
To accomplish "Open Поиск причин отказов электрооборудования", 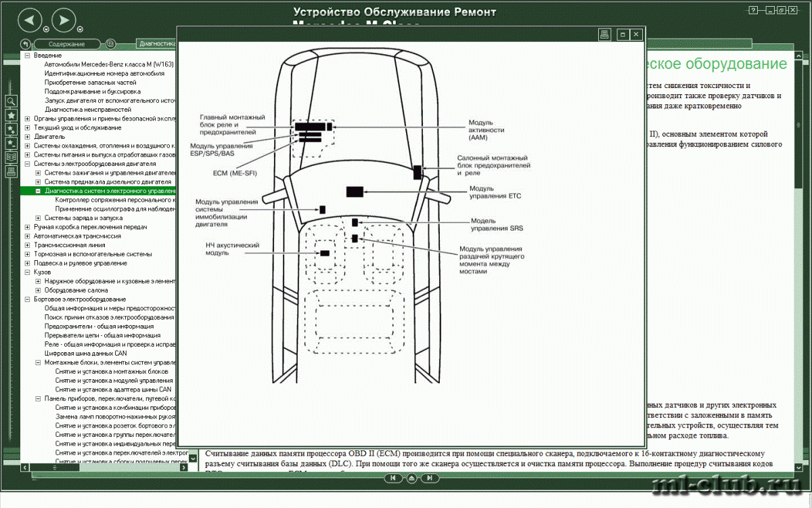I will click(x=109, y=317).
